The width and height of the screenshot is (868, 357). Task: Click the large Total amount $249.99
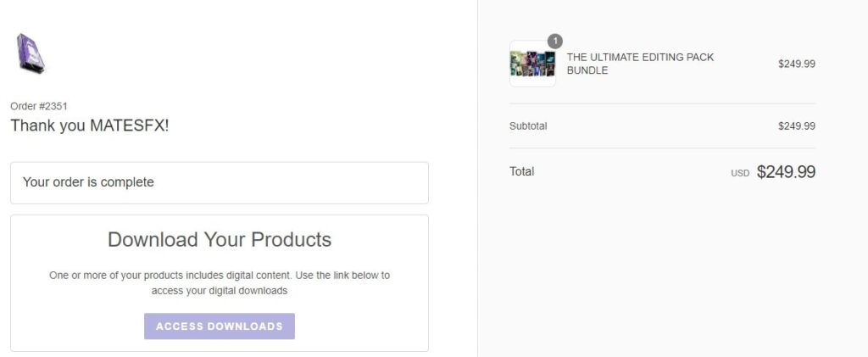pyautogui.click(x=786, y=171)
